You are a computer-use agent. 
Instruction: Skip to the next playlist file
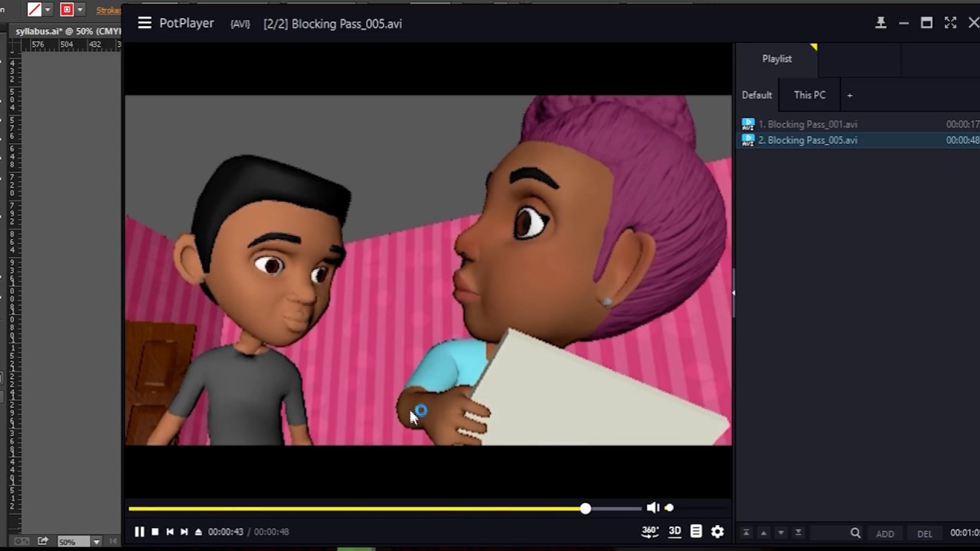[184, 532]
